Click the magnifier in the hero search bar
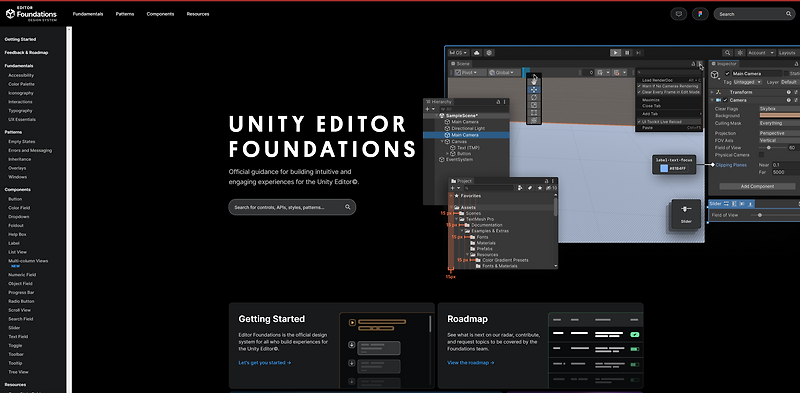Screen dimensions: 800x393 [347, 207]
